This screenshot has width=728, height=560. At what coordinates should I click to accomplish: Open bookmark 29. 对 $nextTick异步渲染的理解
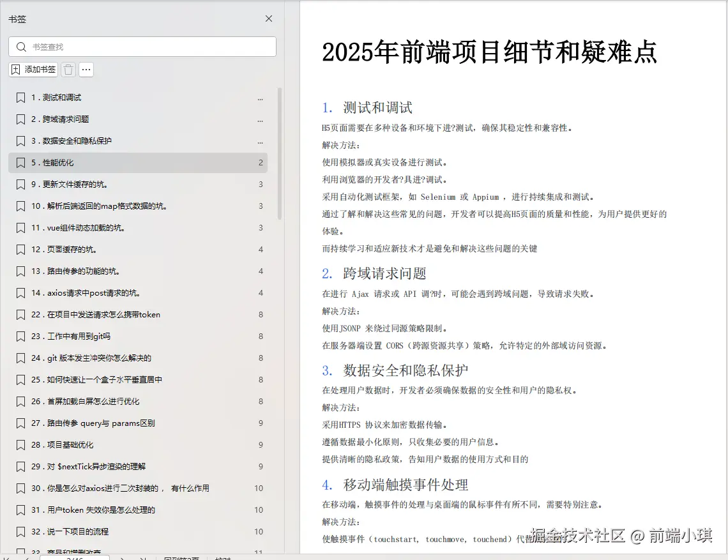point(138,467)
